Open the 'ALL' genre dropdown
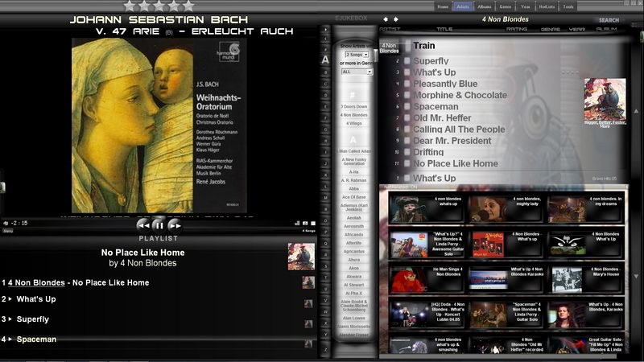The image size is (644, 362). tap(357, 72)
